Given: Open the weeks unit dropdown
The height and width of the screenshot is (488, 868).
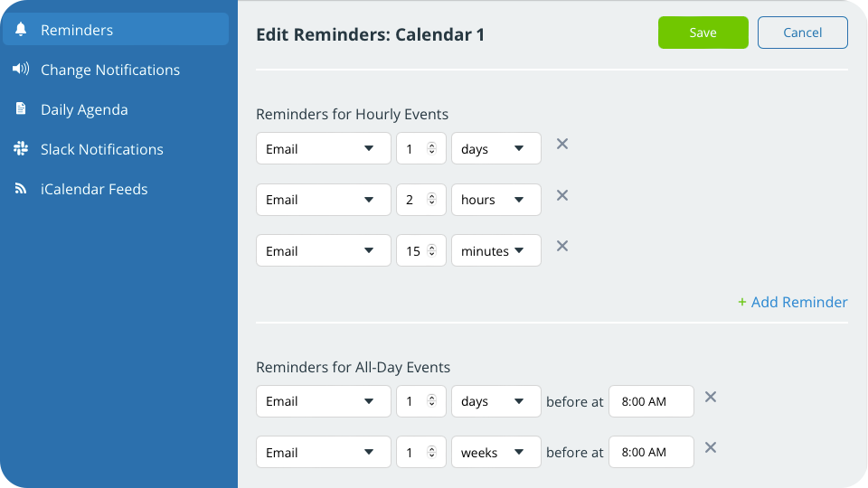Looking at the screenshot, I should click(495, 453).
